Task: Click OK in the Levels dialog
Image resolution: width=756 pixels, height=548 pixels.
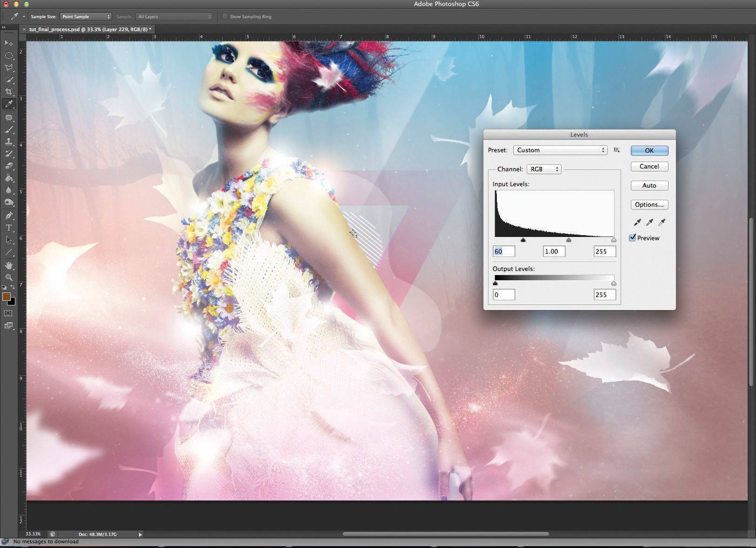Action: click(x=649, y=150)
